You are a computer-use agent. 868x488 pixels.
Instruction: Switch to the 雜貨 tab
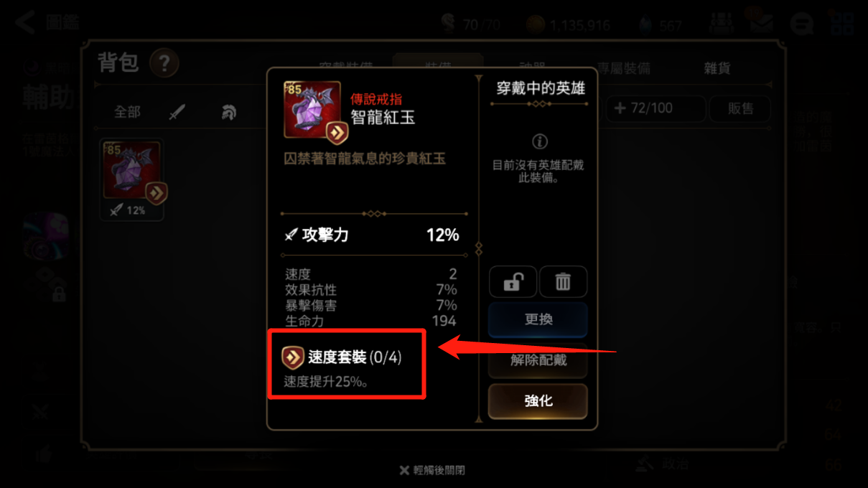click(717, 68)
